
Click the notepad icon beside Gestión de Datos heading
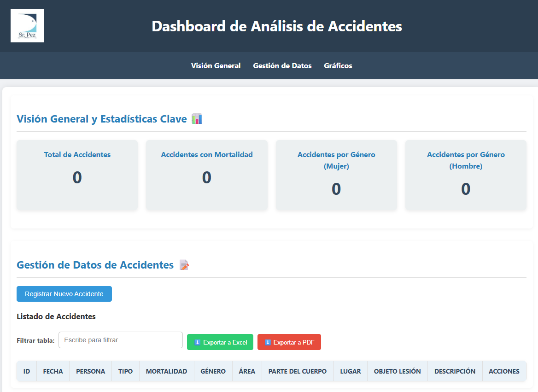tap(184, 265)
